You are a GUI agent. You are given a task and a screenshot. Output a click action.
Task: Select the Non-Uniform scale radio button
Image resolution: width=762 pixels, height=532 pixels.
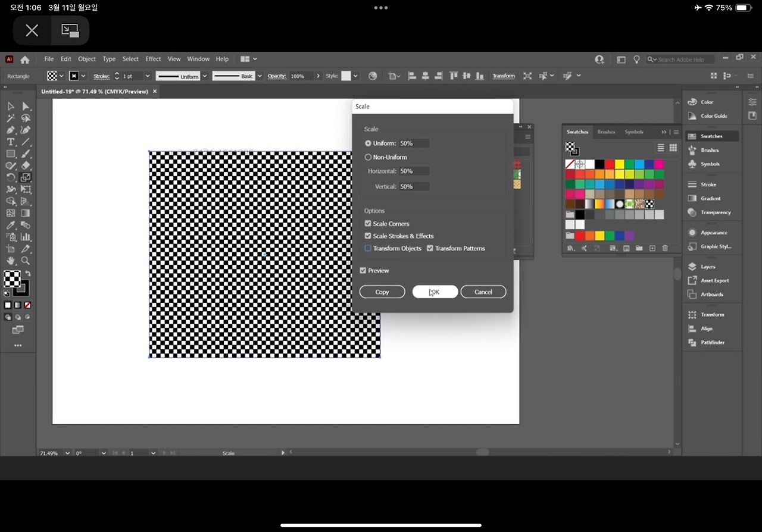click(368, 157)
